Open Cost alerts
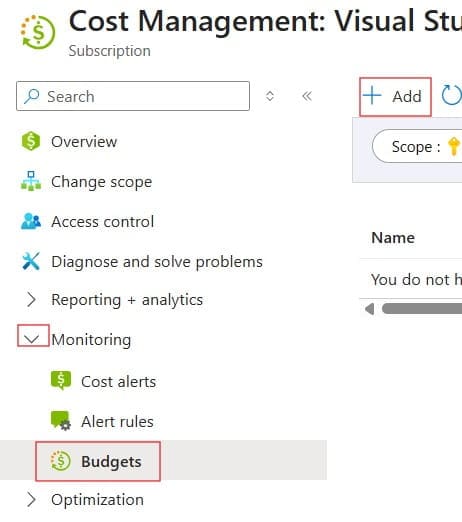The image size is (462, 522). [119, 382]
